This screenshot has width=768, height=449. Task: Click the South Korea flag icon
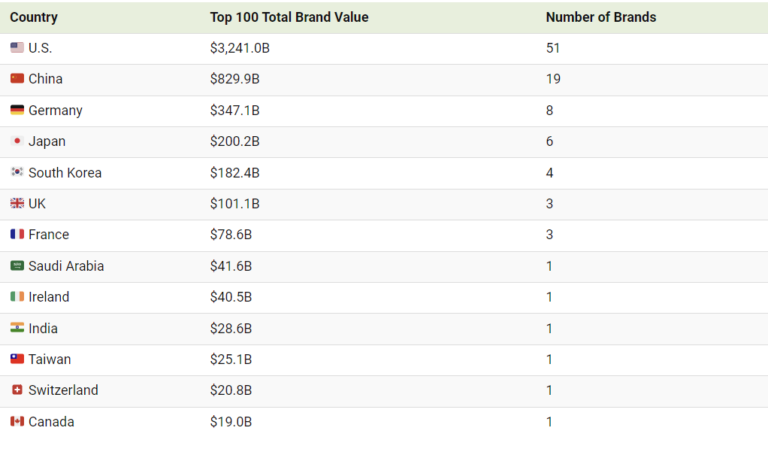17,172
